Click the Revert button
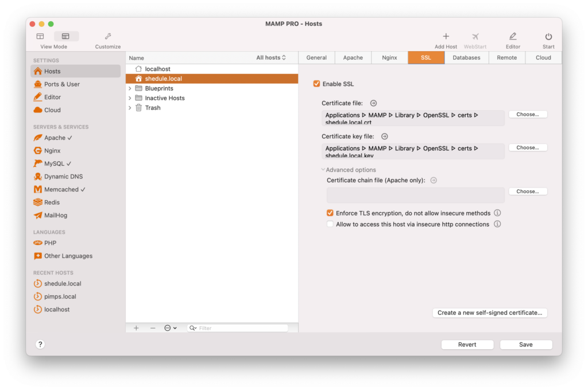The width and height of the screenshot is (588, 390). pos(467,345)
